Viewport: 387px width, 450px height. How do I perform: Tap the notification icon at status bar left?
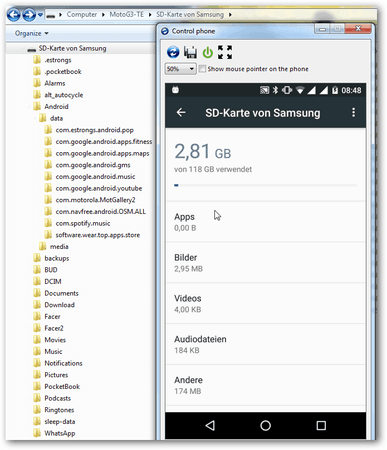click(x=175, y=90)
